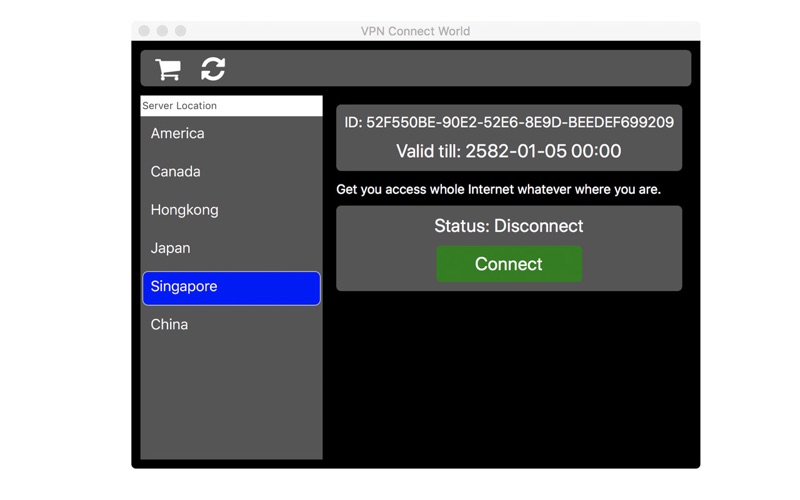The width and height of the screenshot is (800, 500).
Task: Click empty area below China in list
Action: tap(231, 400)
